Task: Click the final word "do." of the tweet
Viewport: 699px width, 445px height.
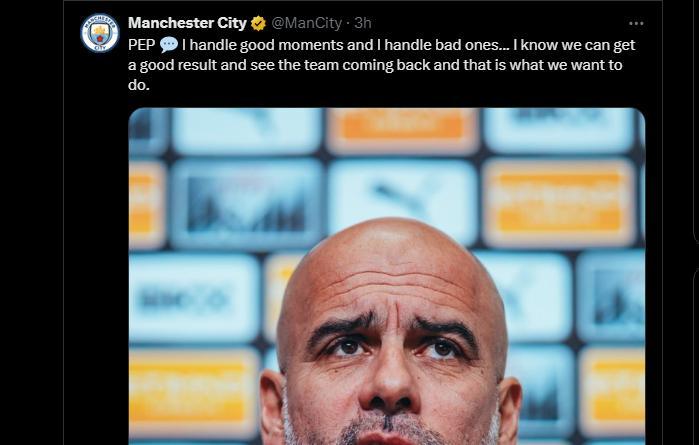Action: (139, 85)
